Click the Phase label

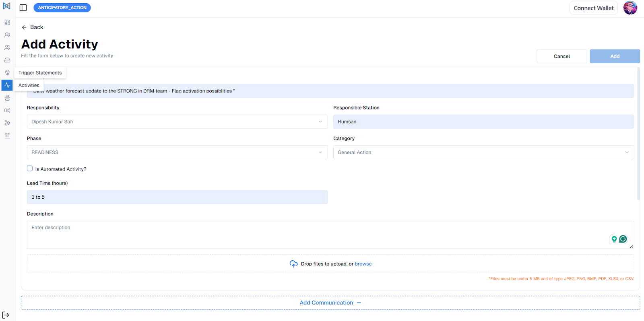(x=34, y=138)
